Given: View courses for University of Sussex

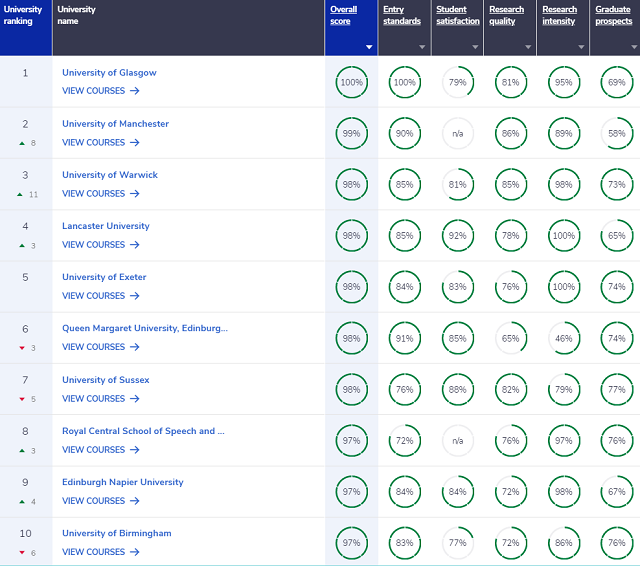Looking at the screenshot, I should (x=101, y=398).
